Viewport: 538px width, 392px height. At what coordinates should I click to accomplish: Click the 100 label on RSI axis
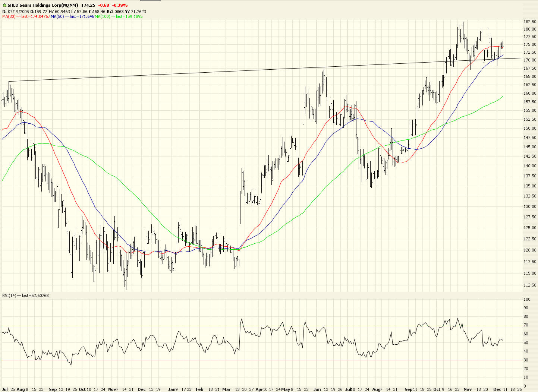pyautogui.click(x=527, y=299)
